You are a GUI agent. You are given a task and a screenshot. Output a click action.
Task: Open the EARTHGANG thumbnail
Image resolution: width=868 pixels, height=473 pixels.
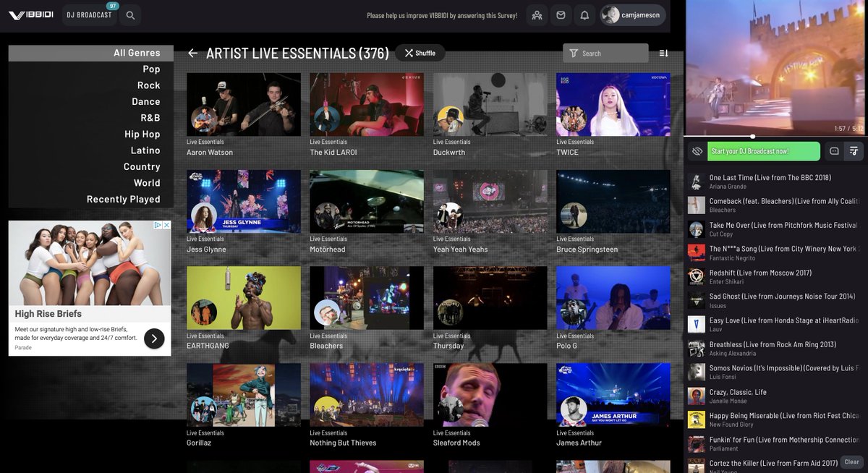(244, 298)
